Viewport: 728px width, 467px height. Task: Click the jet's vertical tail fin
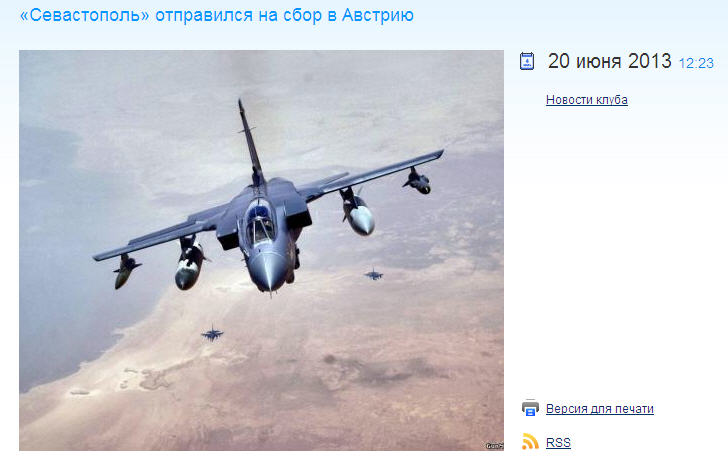pos(251,142)
